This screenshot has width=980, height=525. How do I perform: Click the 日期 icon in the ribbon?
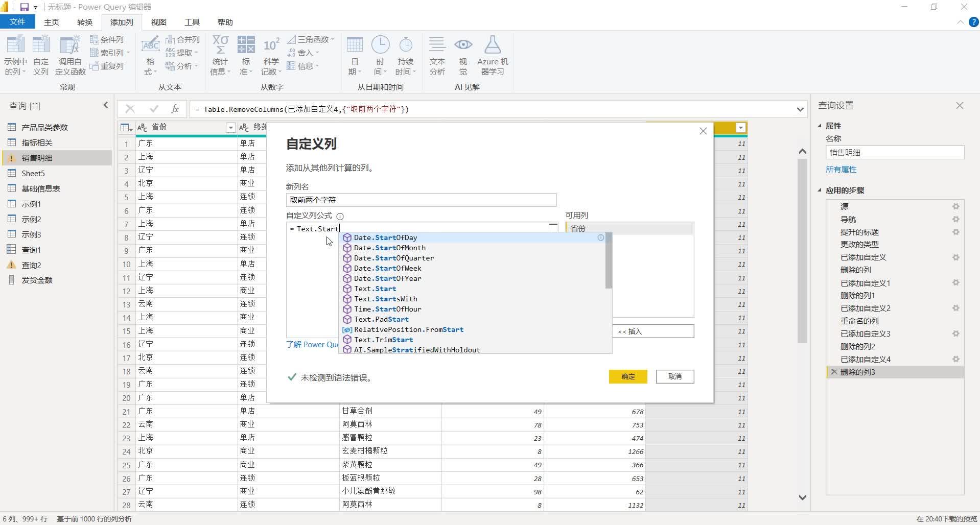pos(354,54)
